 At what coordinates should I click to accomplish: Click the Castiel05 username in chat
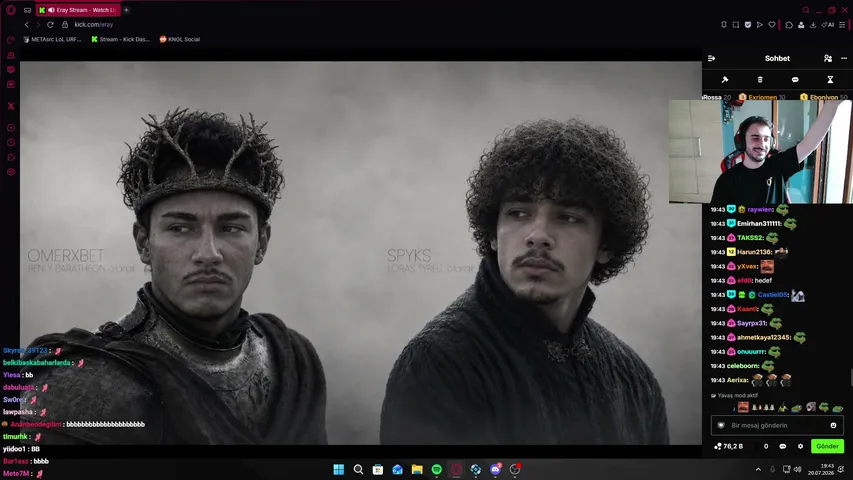pyautogui.click(x=773, y=294)
